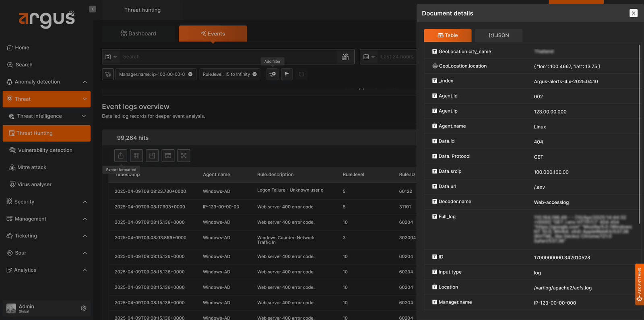
Task: Open the fullscreen expand table icon
Action: pos(184,156)
